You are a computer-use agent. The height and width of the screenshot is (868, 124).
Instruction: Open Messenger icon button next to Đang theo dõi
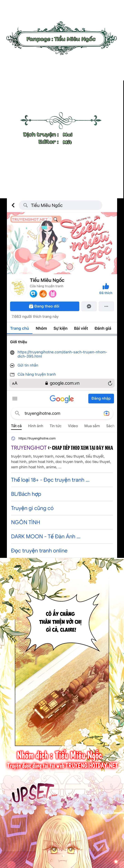89,306
